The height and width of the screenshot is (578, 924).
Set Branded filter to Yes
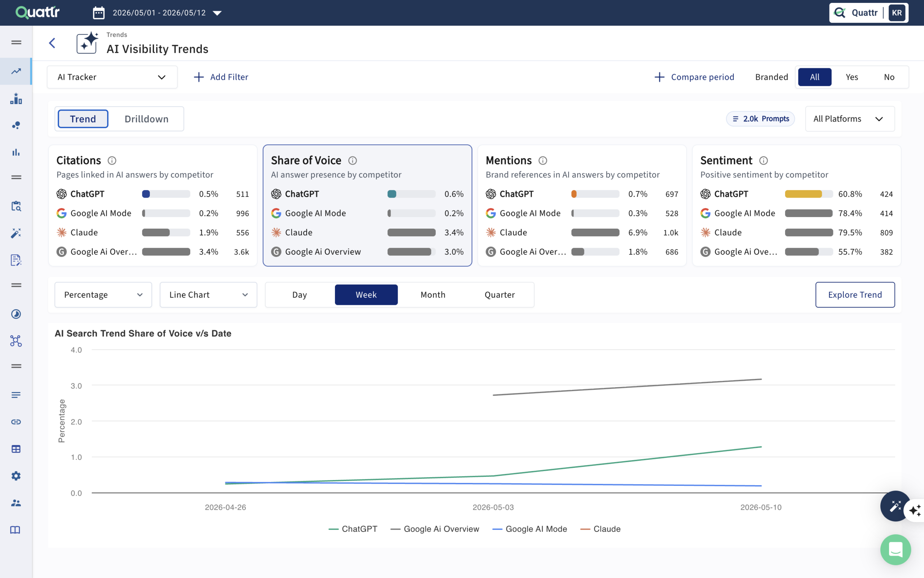(851, 77)
